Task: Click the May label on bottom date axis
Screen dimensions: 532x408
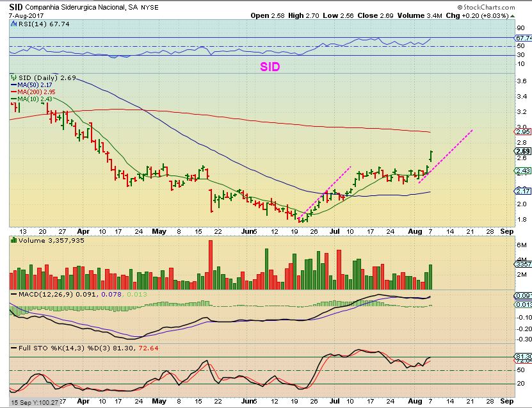Action: pyautogui.click(x=159, y=401)
